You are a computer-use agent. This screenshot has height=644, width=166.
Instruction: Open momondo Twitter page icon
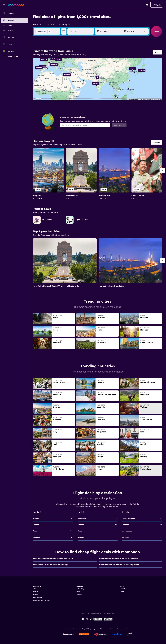(91, 619)
